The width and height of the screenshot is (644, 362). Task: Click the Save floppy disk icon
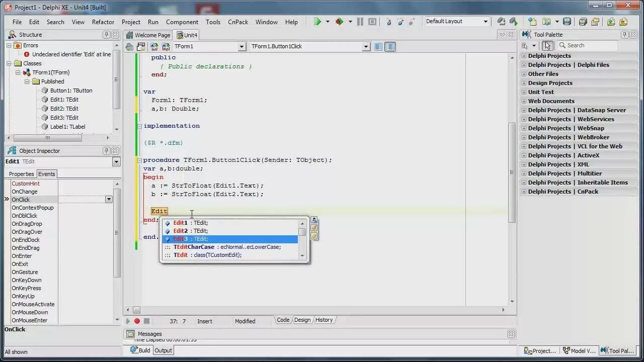coord(567,22)
